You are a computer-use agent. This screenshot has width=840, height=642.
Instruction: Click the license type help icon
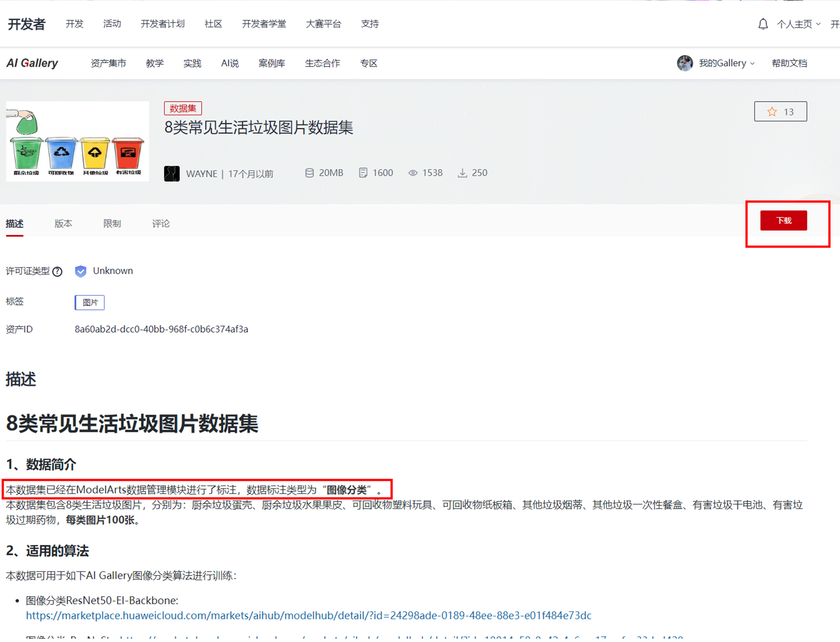57,271
